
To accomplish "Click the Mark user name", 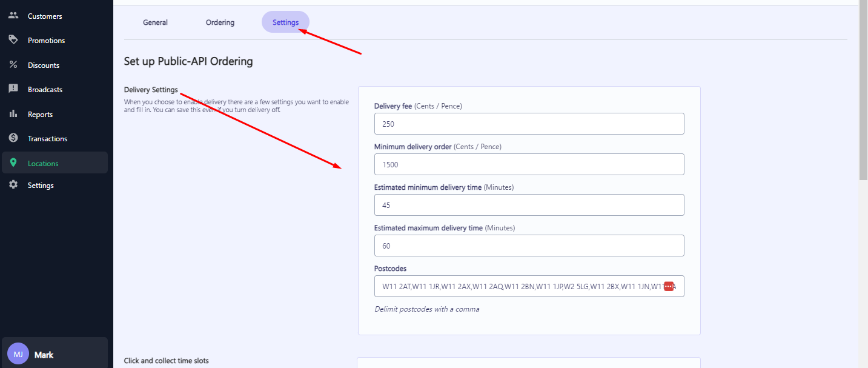I will pos(44,355).
